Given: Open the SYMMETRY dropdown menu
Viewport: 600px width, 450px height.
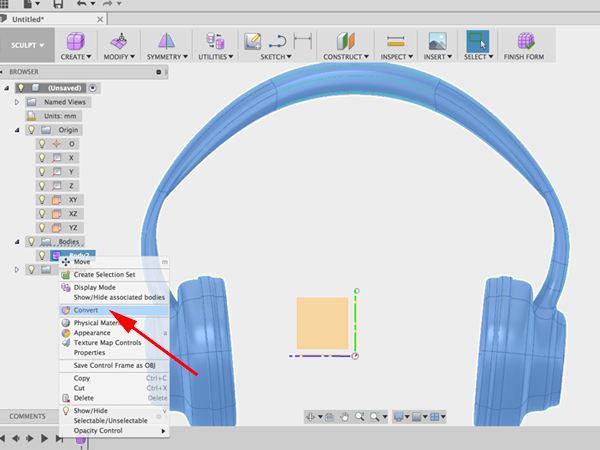Looking at the screenshot, I should click(167, 57).
